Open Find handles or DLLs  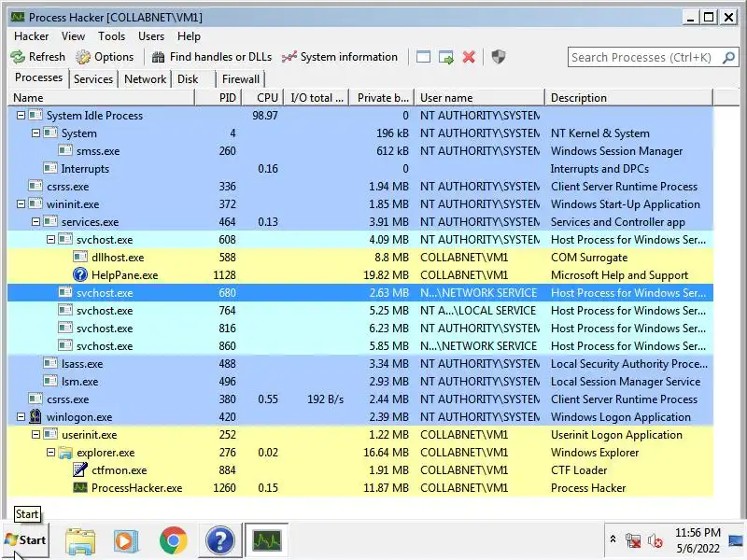point(212,57)
